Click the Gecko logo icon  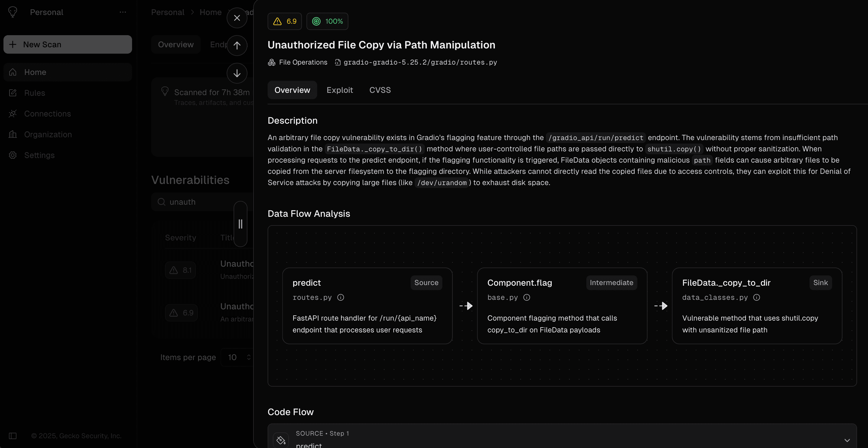click(x=13, y=12)
